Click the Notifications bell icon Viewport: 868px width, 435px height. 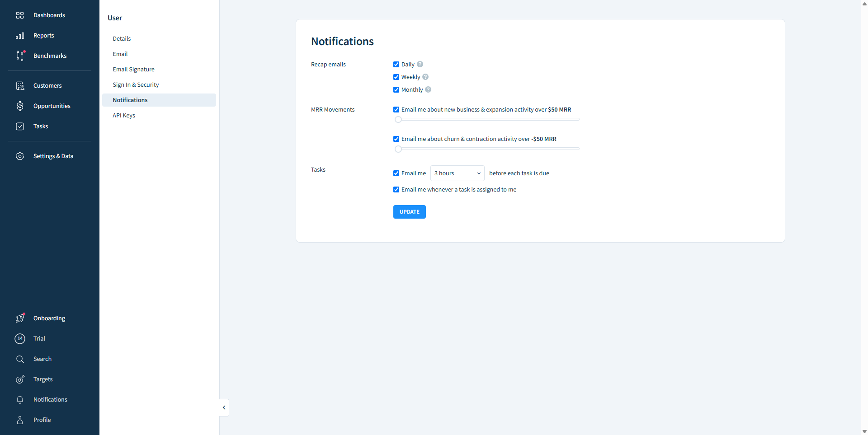coord(20,400)
